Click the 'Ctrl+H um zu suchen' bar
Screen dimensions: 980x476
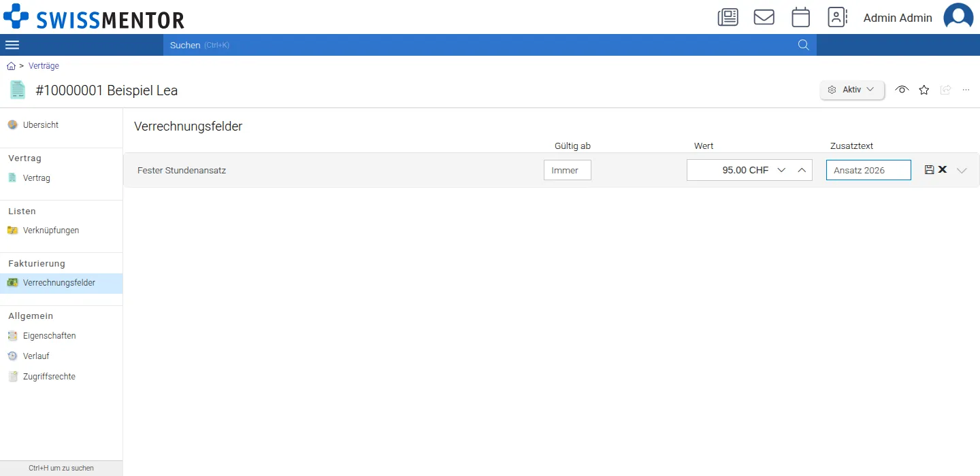(x=61, y=468)
